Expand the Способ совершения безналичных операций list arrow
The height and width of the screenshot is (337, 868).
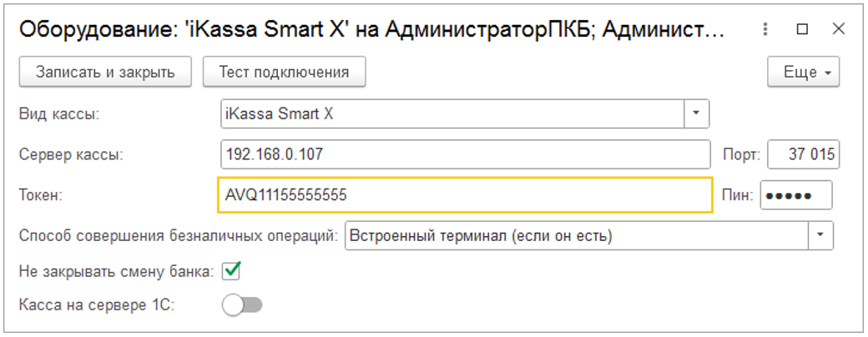[820, 236]
